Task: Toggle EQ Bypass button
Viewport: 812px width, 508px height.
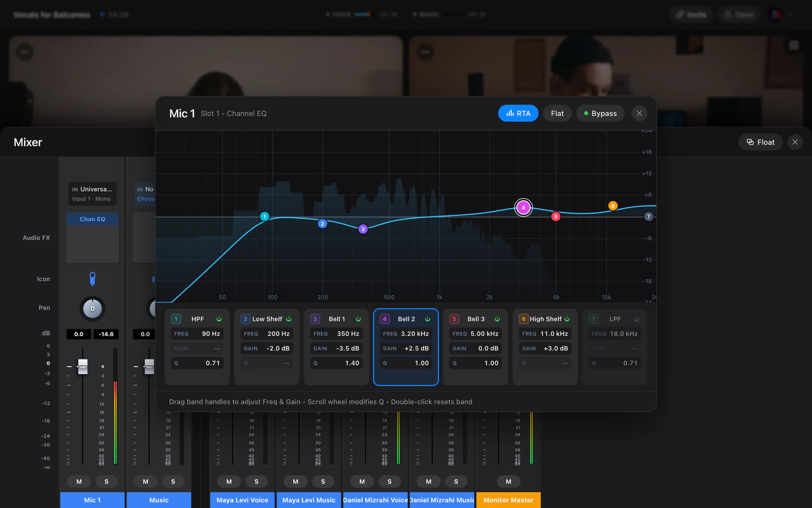Action: click(x=600, y=113)
